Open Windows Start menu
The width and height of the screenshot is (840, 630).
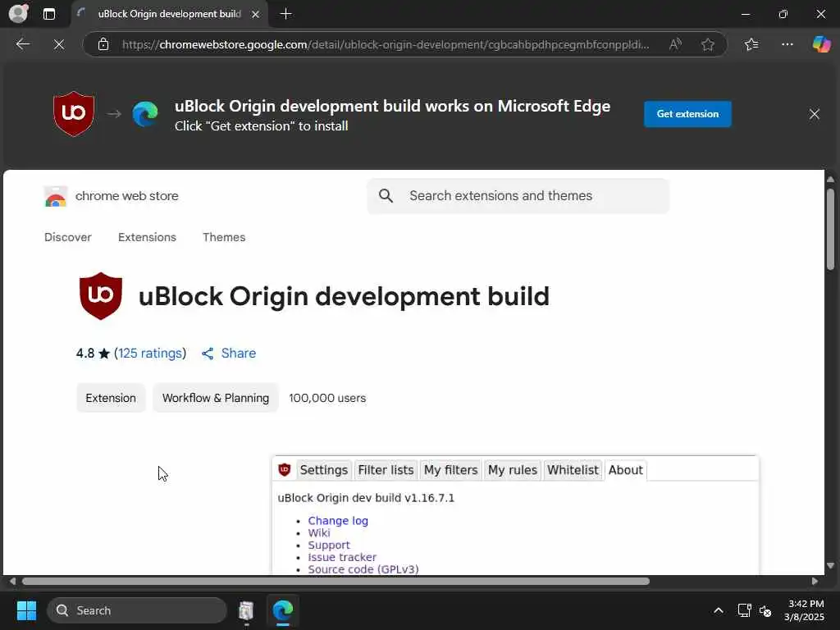pyautogui.click(x=26, y=610)
